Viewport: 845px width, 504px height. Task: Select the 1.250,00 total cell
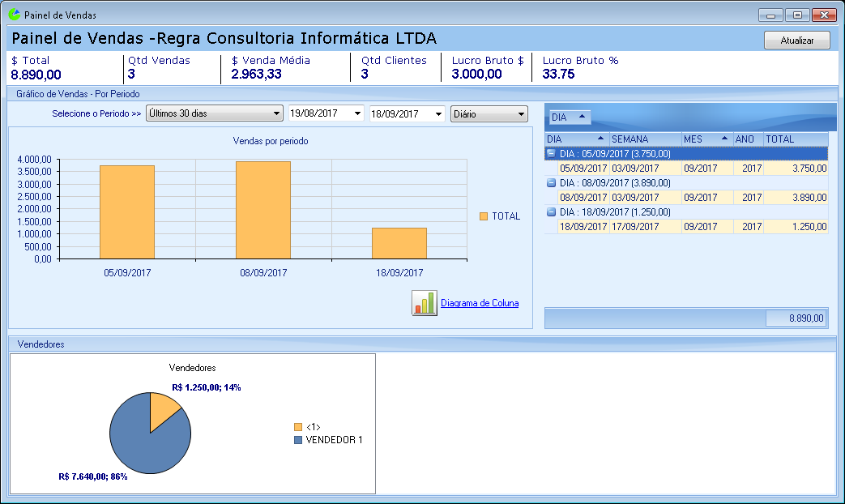click(x=796, y=226)
